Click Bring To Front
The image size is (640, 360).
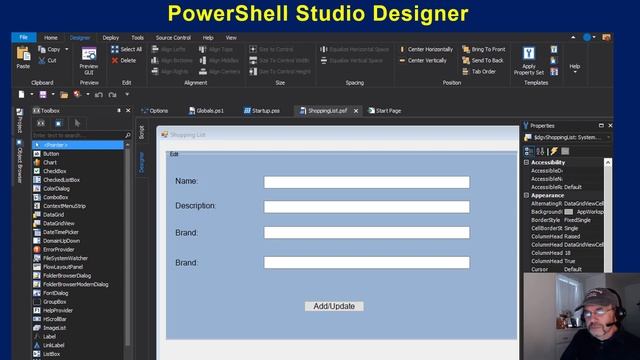(484, 49)
